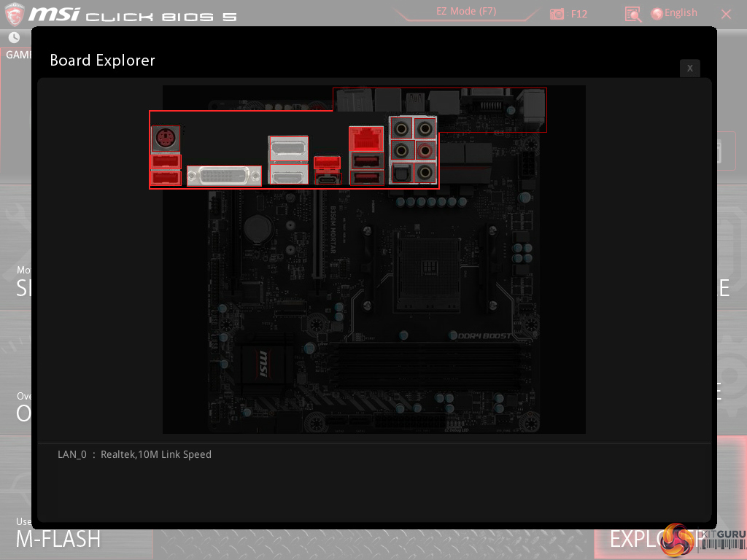The image size is (747, 560).
Task: Select the red USB Type-A port above Type-C
Action: (328, 163)
